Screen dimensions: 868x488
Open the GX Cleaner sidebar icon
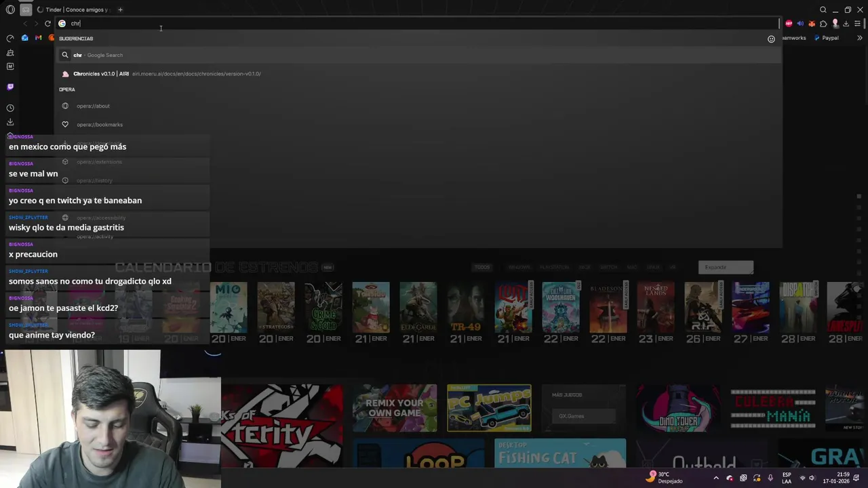tap(10, 52)
